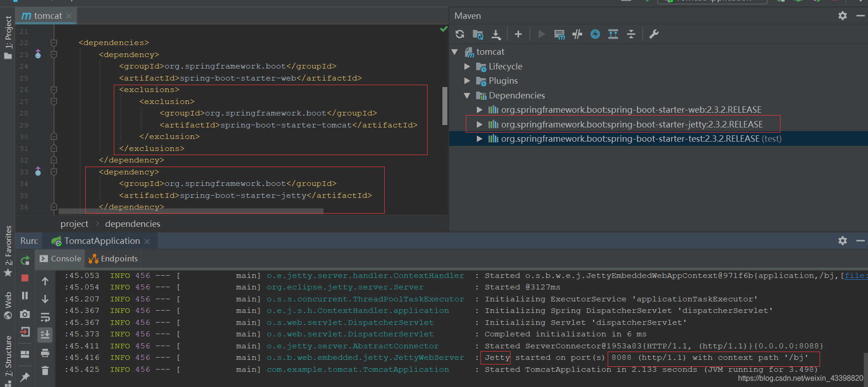Pause console output

point(25,295)
